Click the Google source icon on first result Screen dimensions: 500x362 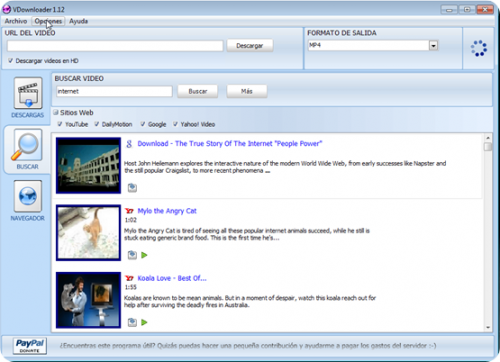click(129, 144)
